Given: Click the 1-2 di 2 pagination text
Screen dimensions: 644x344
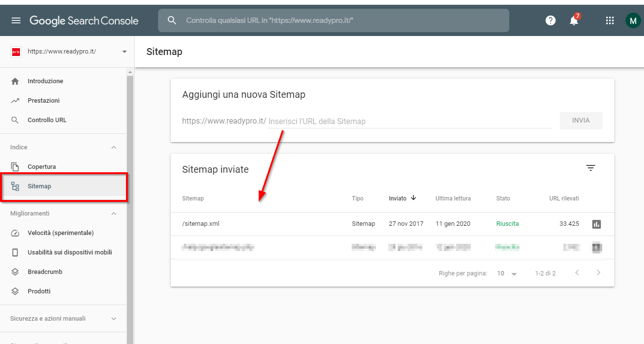Looking at the screenshot, I should click(545, 273).
